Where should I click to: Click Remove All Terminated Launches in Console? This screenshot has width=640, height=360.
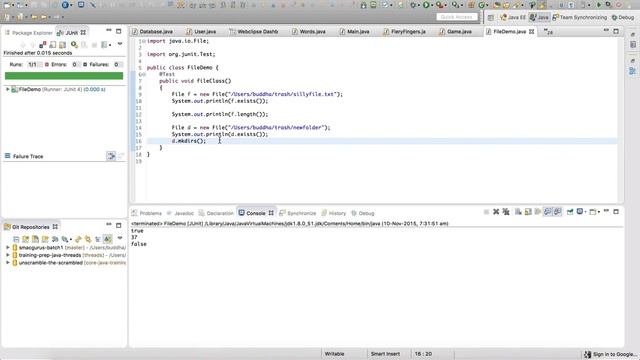point(506,211)
